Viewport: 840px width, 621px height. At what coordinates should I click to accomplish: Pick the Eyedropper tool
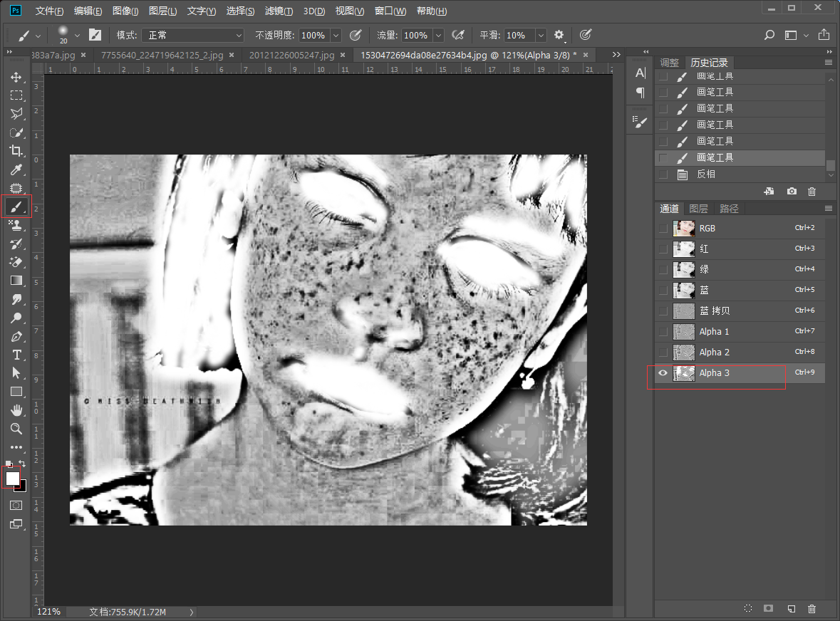click(16, 169)
